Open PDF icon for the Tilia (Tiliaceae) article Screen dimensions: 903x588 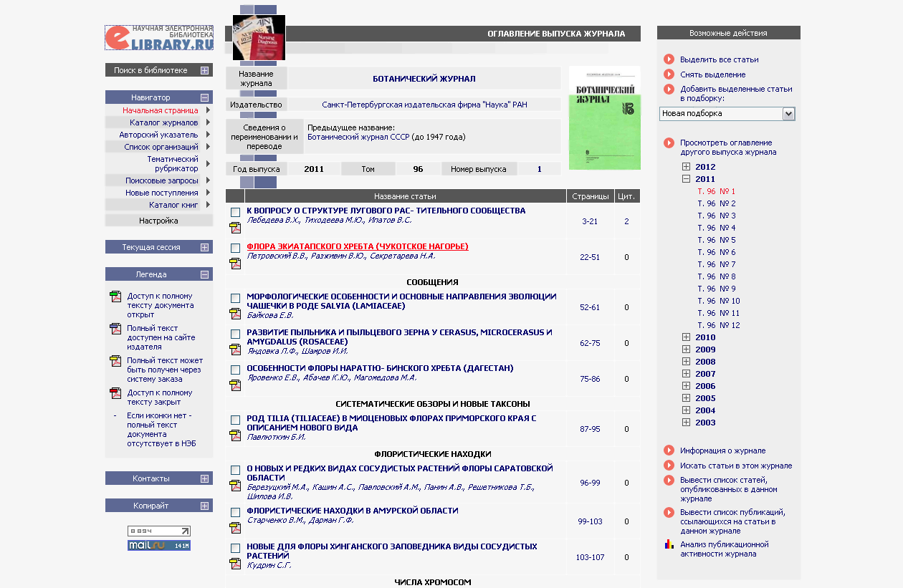[x=235, y=435]
